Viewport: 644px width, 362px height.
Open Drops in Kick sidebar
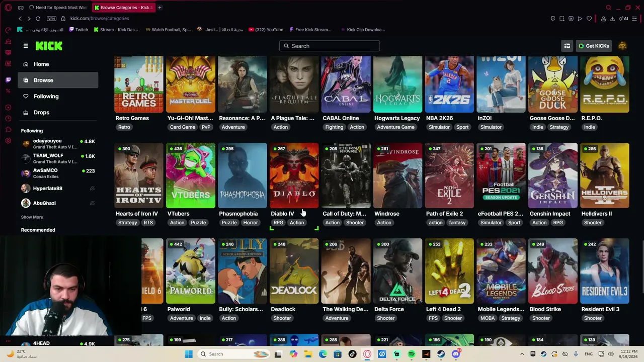[x=58, y=112]
